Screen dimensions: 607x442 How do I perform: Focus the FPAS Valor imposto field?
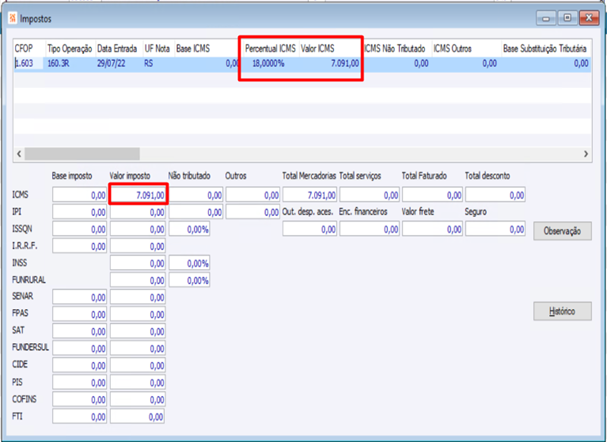[138, 314]
